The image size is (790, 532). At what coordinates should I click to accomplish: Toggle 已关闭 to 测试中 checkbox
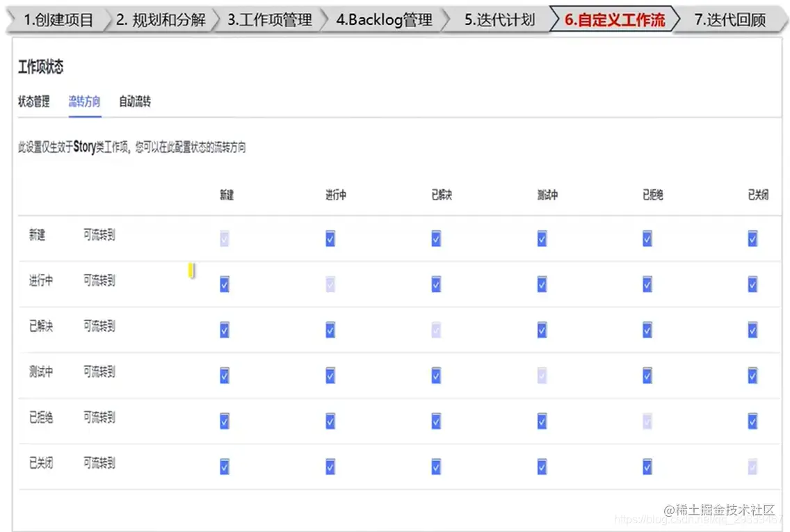point(542,467)
